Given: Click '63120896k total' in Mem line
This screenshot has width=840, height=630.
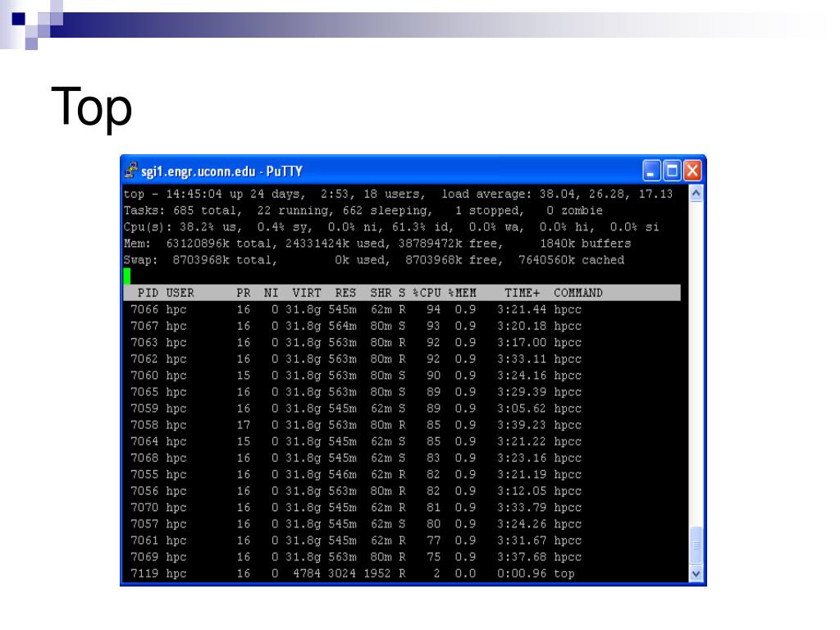Looking at the screenshot, I should [x=221, y=244].
